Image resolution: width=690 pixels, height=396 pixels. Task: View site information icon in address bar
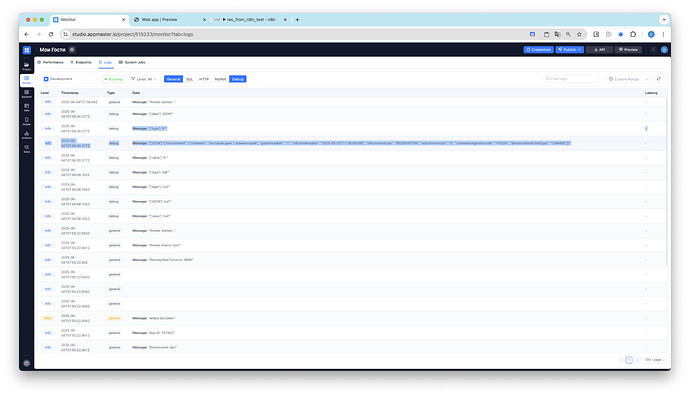(65, 34)
